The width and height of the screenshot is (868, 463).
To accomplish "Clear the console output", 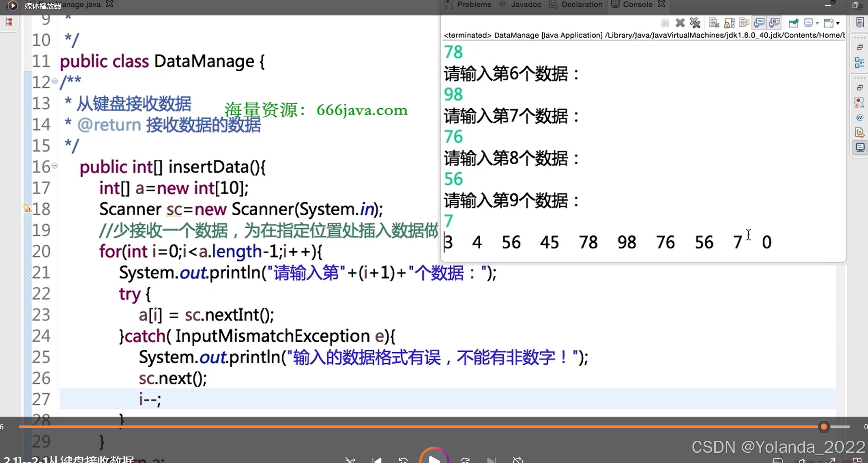I will click(714, 23).
